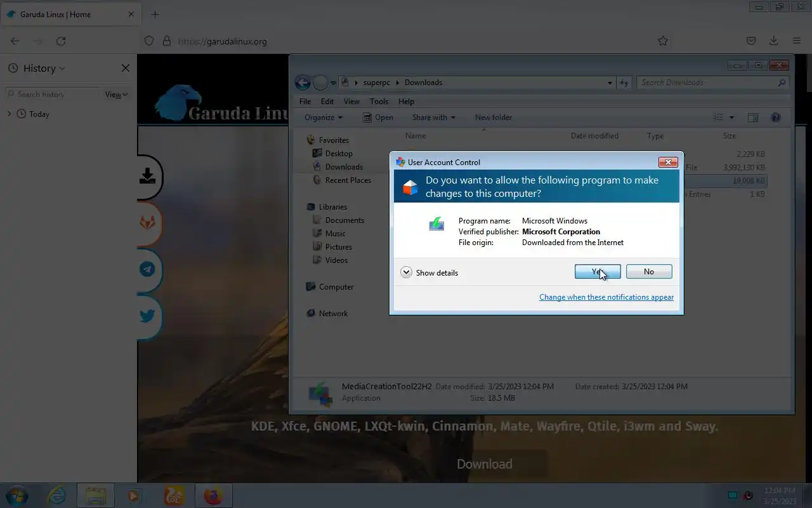Toggle the Explorer preview pane icon
Screen dimensions: 812x508
point(753,117)
